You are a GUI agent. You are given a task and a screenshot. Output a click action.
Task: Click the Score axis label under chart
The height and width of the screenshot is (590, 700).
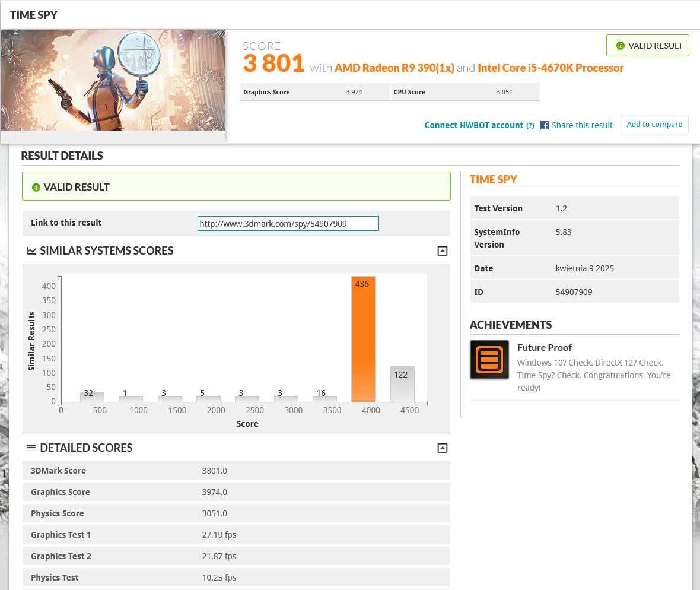[x=247, y=424]
